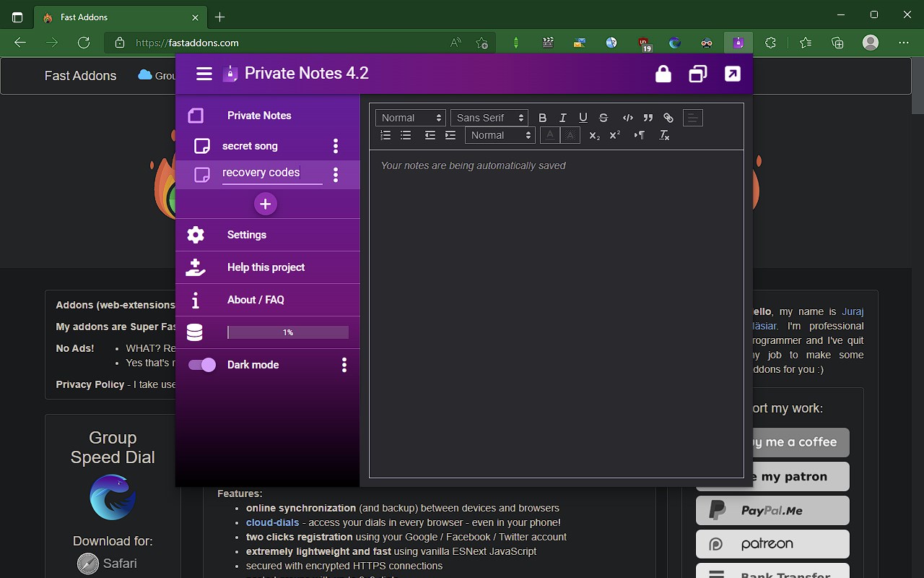
Task: Insert a blockquote
Action: pyautogui.click(x=648, y=118)
